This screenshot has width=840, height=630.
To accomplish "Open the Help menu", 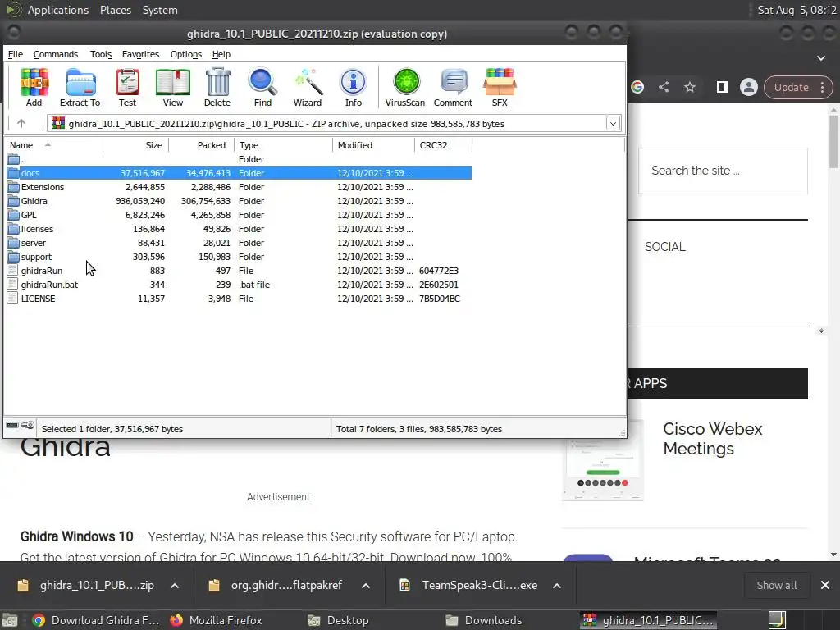I will point(221,54).
